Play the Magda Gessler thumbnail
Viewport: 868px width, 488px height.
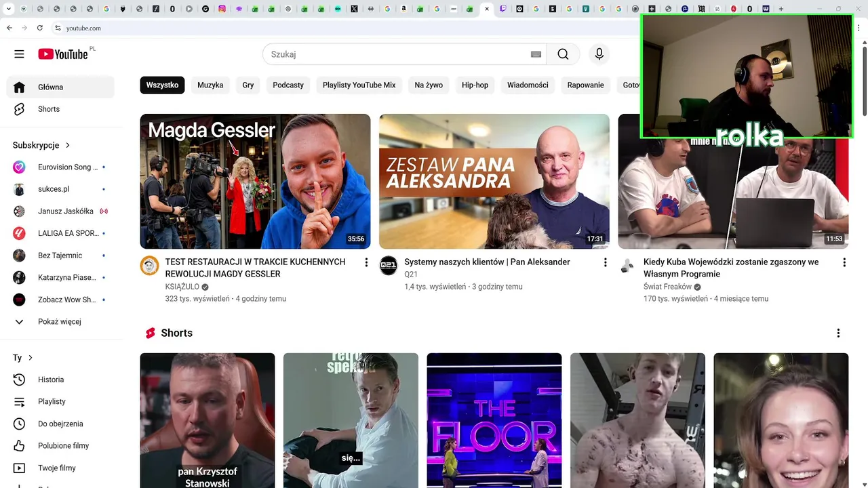click(x=255, y=181)
